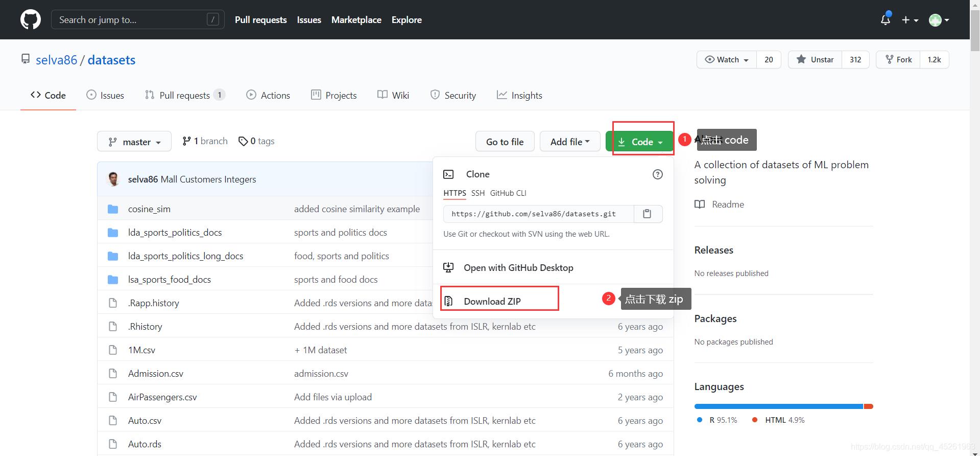The height and width of the screenshot is (456, 980).
Task: Open the Code repository tab
Action: coord(48,95)
